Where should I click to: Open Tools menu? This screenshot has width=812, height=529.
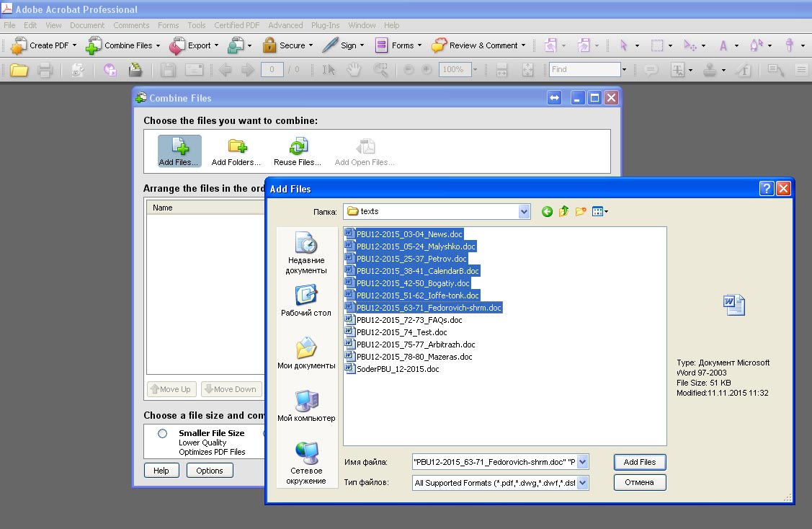tap(196, 25)
